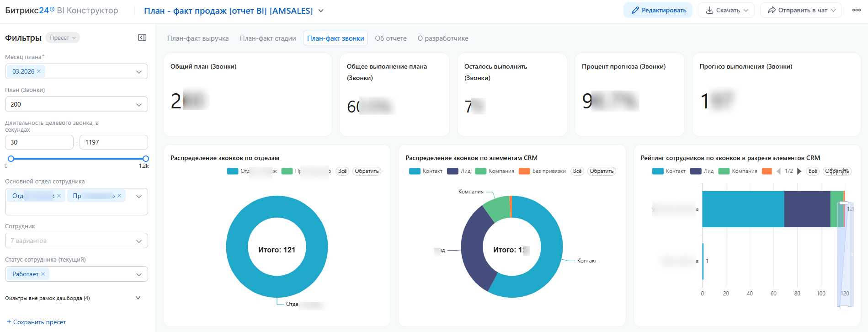The image size is (868, 332).
Task: Toggle Лид legend in CRM elements chart
Action: (x=459, y=171)
